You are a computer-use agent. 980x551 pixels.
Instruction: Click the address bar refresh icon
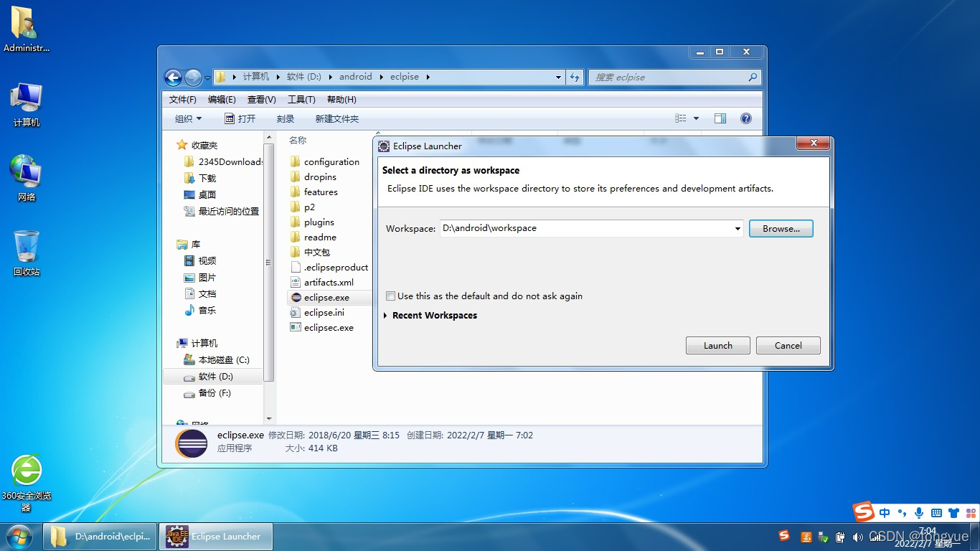(x=575, y=77)
